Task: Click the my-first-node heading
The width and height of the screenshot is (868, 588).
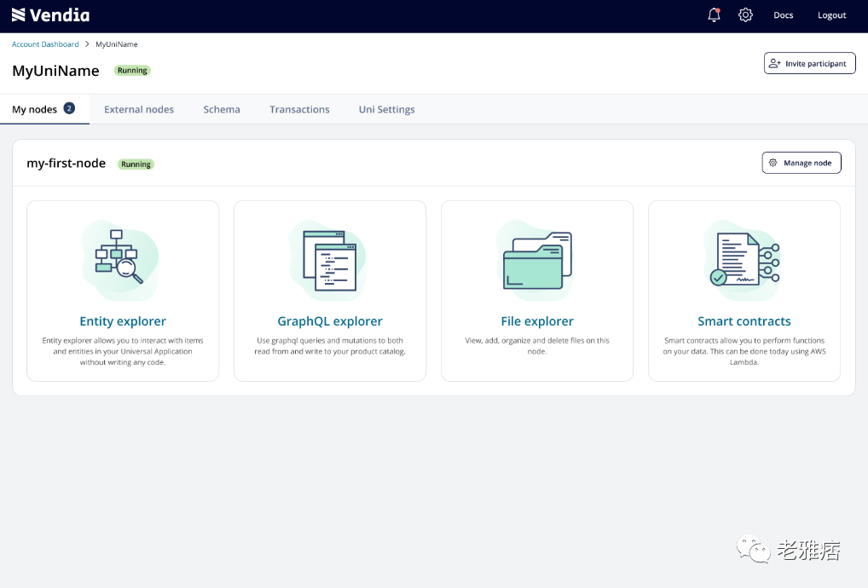Action: pyautogui.click(x=66, y=163)
